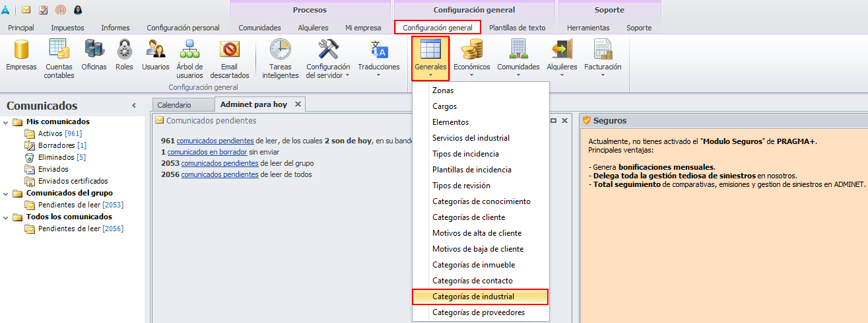Expand the Económicos dropdown
The width and height of the screenshot is (868, 323).
472,59
